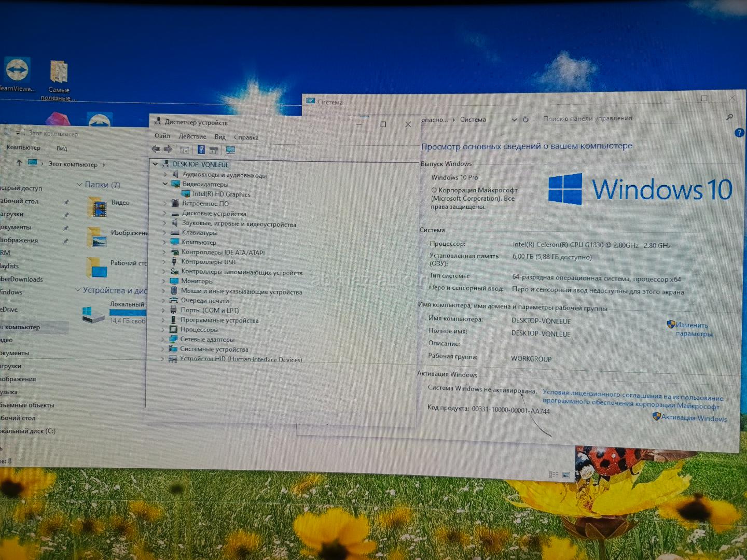The height and width of the screenshot is (560, 747).
Task: Open the Видео folder icon
Action: 97,206
